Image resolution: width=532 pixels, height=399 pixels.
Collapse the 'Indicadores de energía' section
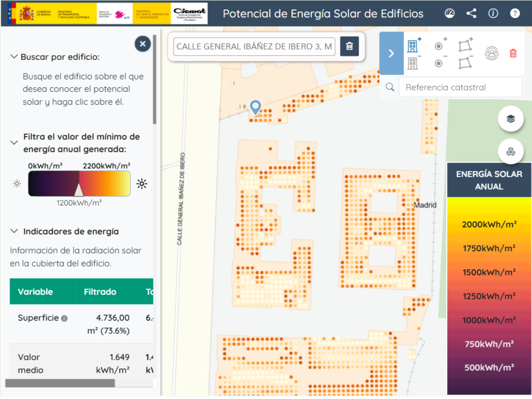click(x=14, y=232)
